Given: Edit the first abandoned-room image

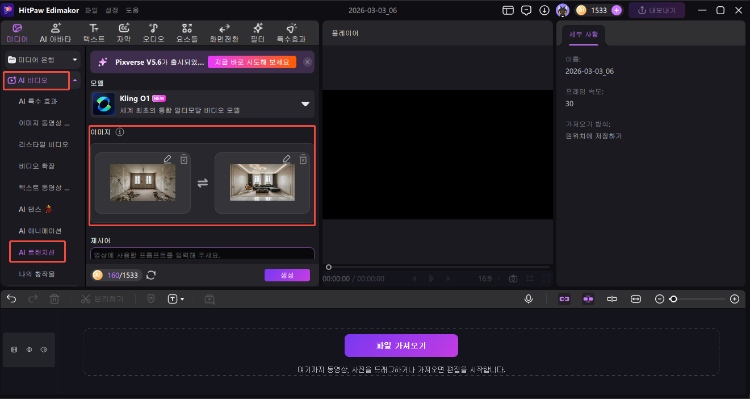Looking at the screenshot, I should pyautogui.click(x=167, y=159).
